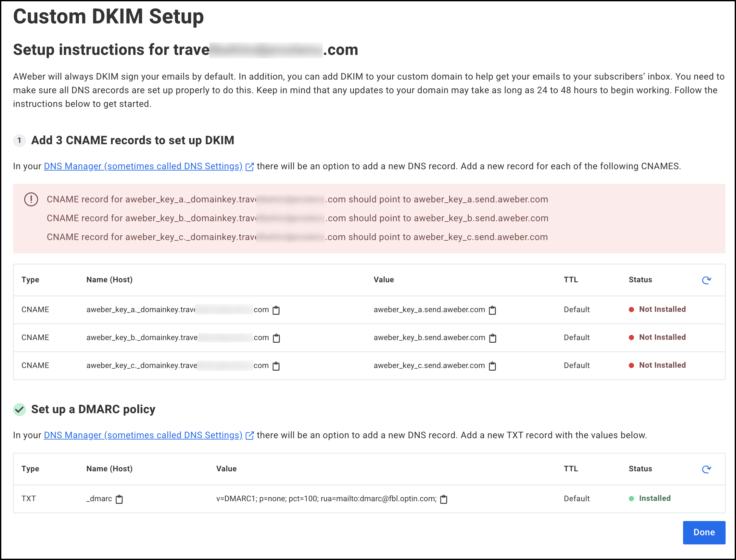Copy aweber_key_c.send.aweber.com value
The image size is (736, 560).
point(492,366)
